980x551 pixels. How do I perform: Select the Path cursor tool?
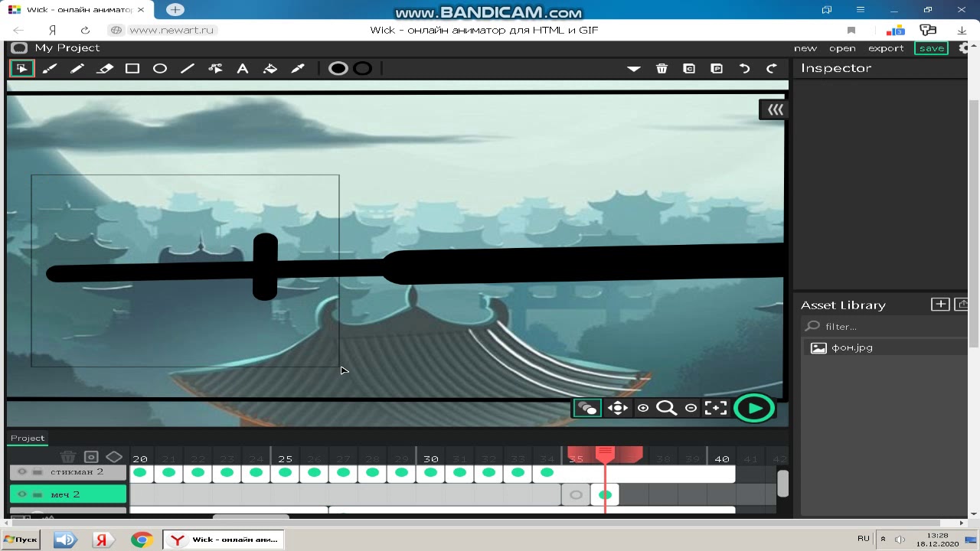click(215, 68)
